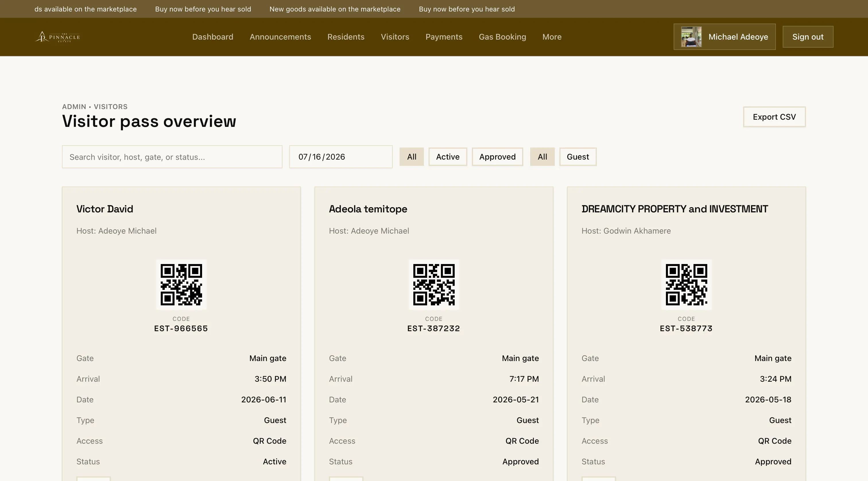This screenshot has height=481, width=868.
Task: Select the All status filter beside Active
Action: point(412,157)
